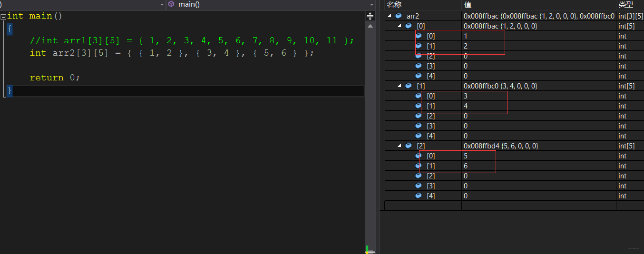Click the opening brace under int main()
Image resolution: width=644 pixels, height=254 pixels.
coord(10,29)
